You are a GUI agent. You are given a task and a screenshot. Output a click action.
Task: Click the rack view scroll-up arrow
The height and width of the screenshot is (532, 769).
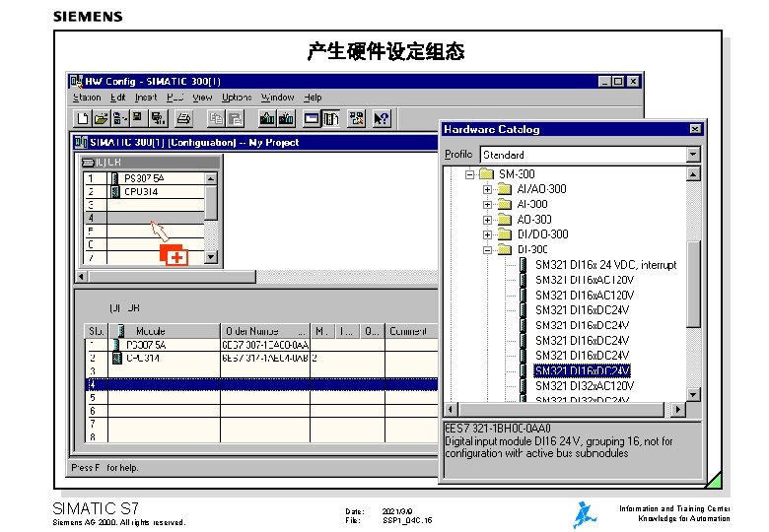211,178
